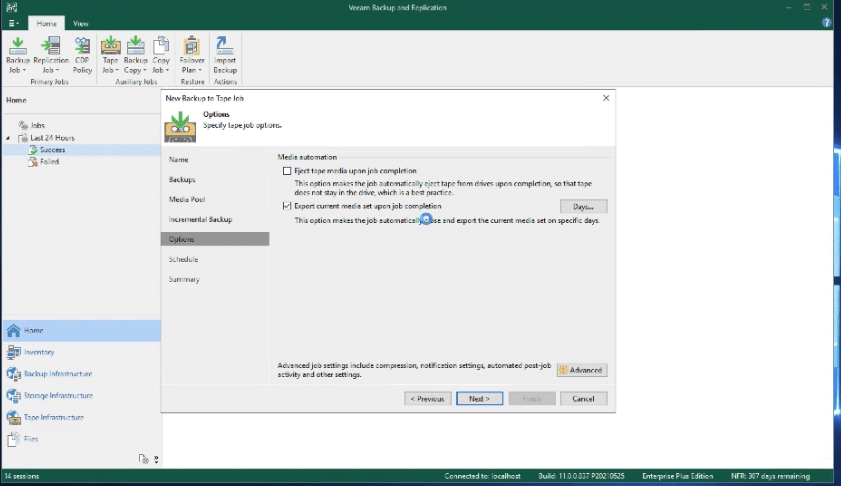Open the Storage Infrastructure view
Viewport: 841px width, 486px height.
82,395
